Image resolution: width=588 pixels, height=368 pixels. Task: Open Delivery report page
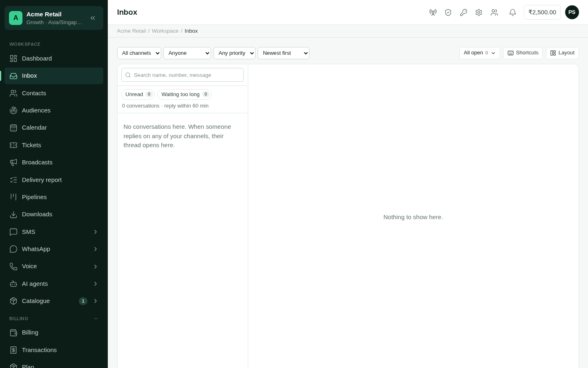(x=54, y=180)
